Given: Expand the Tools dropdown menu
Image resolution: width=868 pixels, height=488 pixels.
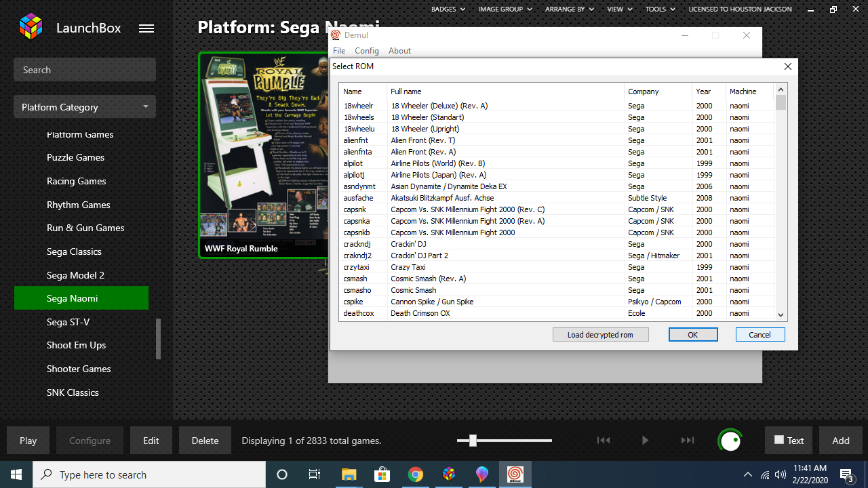Looking at the screenshot, I should click(660, 9).
